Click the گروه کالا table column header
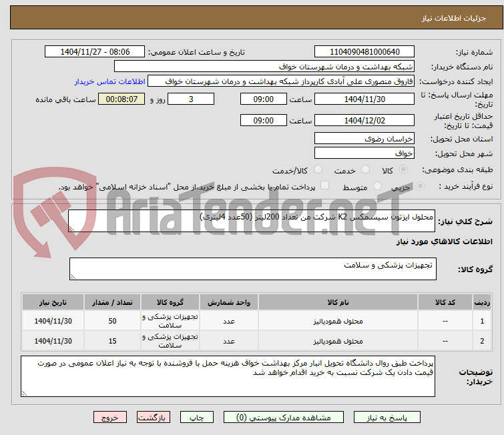 170,302
